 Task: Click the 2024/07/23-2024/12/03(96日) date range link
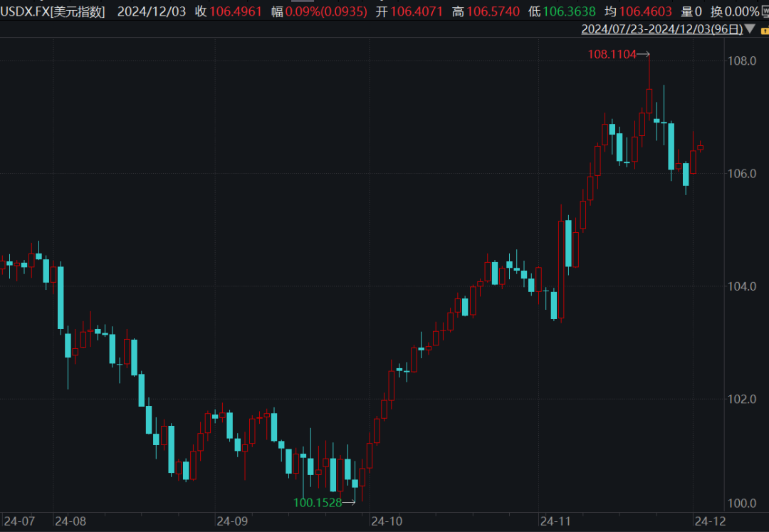662,29
